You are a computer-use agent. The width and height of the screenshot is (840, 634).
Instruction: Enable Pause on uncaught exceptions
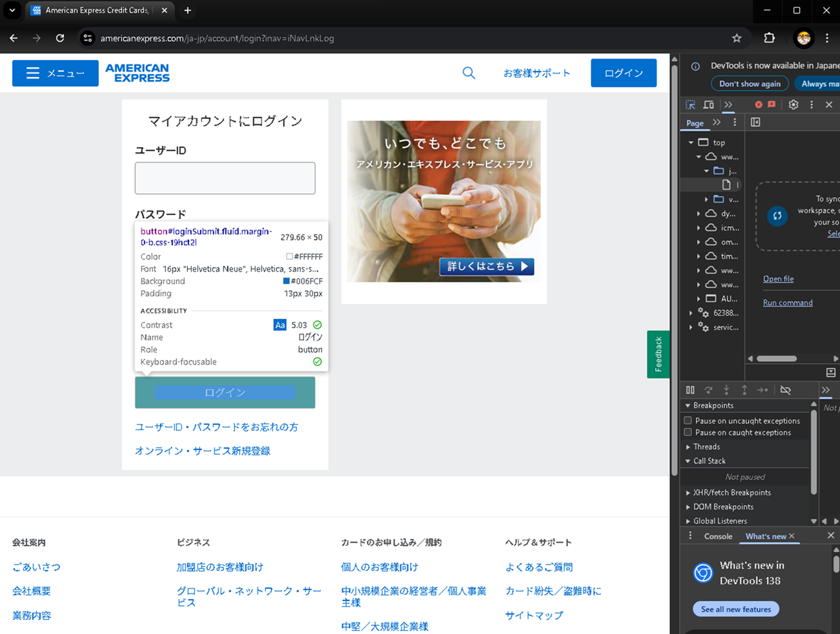[x=688, y=420]
